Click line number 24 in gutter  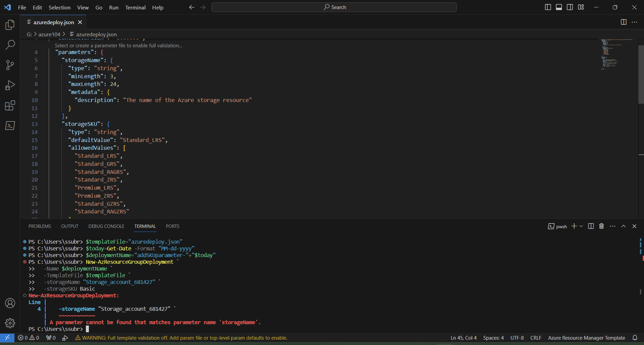point(35,211)
